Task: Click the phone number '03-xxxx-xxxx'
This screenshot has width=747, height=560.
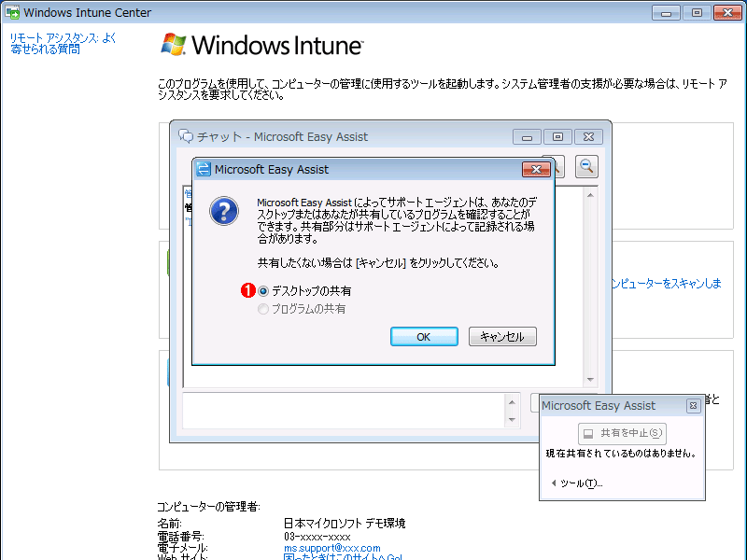Action: coord(317,537)
